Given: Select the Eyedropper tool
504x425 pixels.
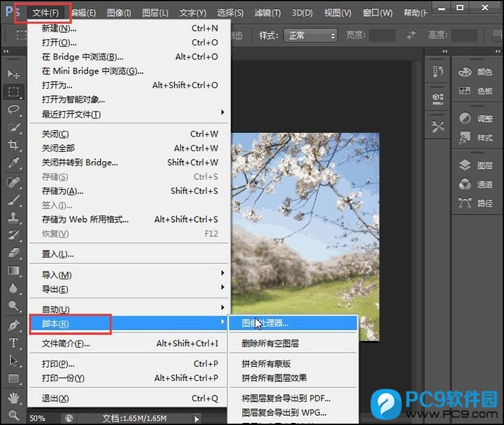Looking at the screenshot, I should (13, 162).
